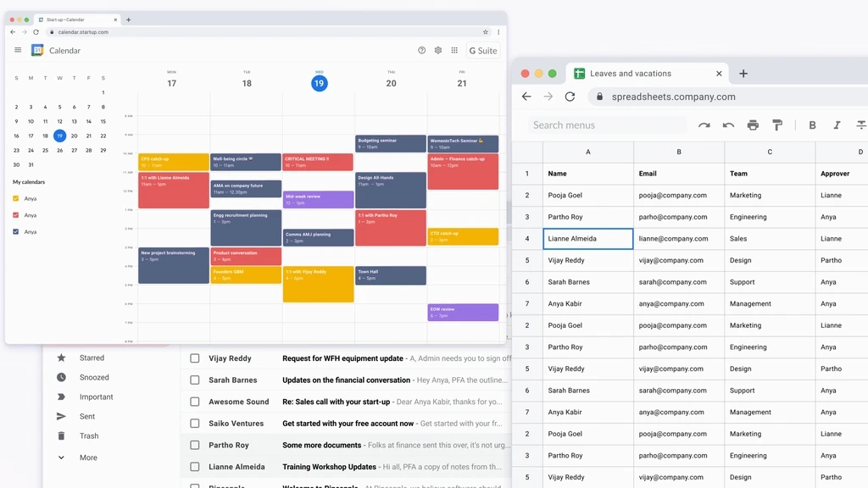Open Calendar settings gear

click(x=438, y=50)
